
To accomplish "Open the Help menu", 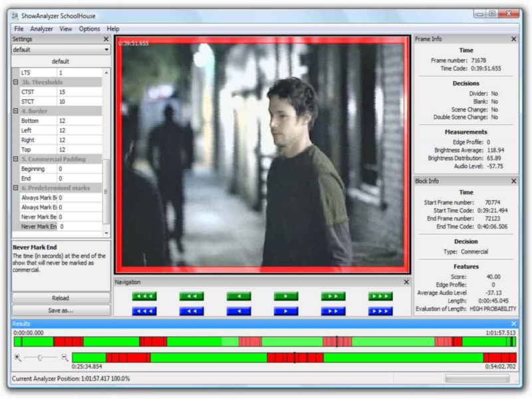I will 112,29.
